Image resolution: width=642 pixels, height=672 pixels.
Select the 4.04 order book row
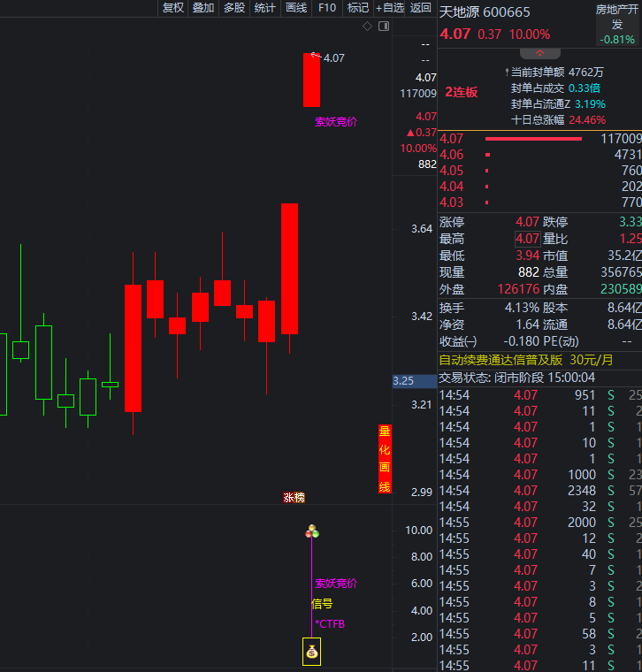[540, 186]
